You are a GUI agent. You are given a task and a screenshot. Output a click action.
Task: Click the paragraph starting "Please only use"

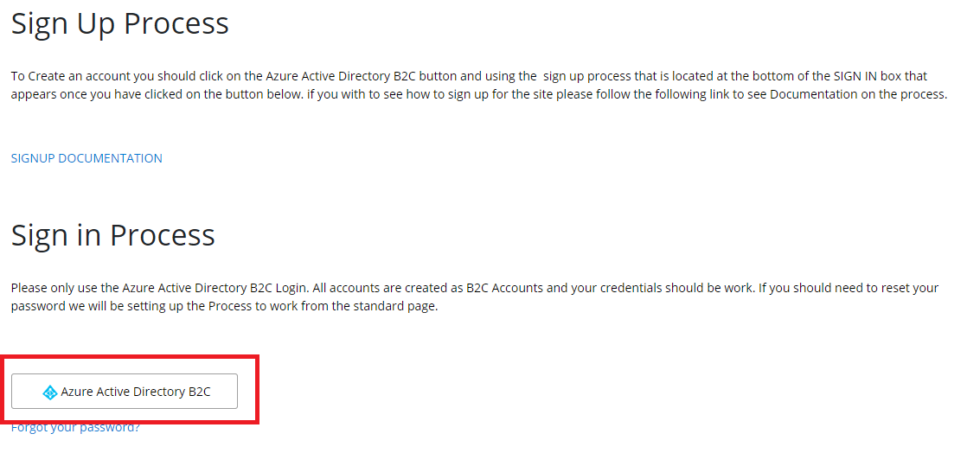click(474, 297)
